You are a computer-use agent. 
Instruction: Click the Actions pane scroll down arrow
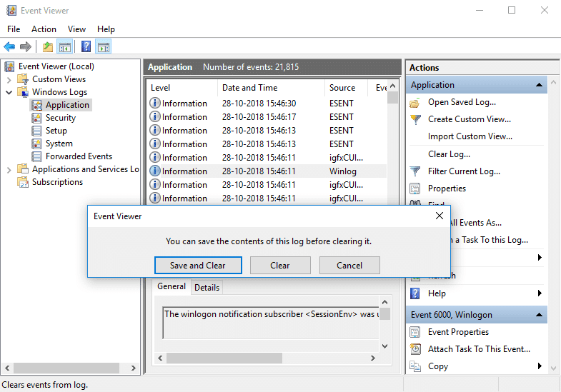coord(553,368)
